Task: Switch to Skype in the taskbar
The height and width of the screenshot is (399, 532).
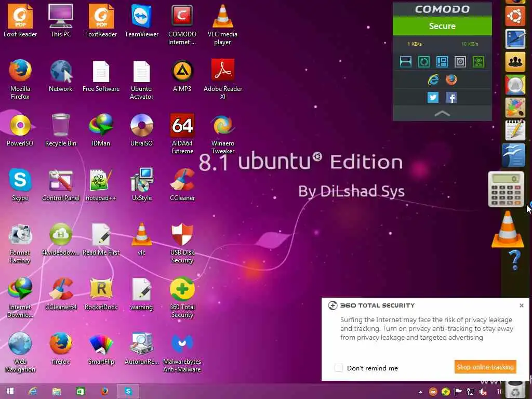Action: click(128, 391)
